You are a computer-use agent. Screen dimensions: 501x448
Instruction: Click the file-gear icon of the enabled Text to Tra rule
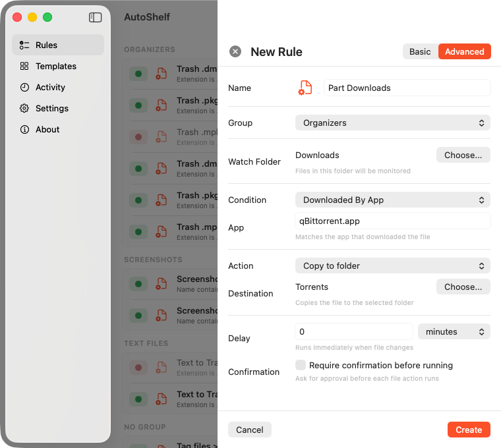pyautogui.click(x=162, y=399)
